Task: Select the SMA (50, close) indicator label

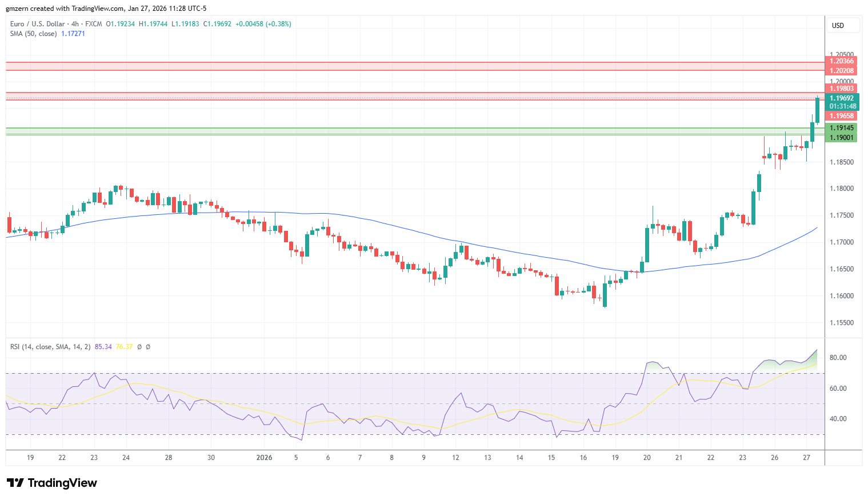Action: point(33,34)
